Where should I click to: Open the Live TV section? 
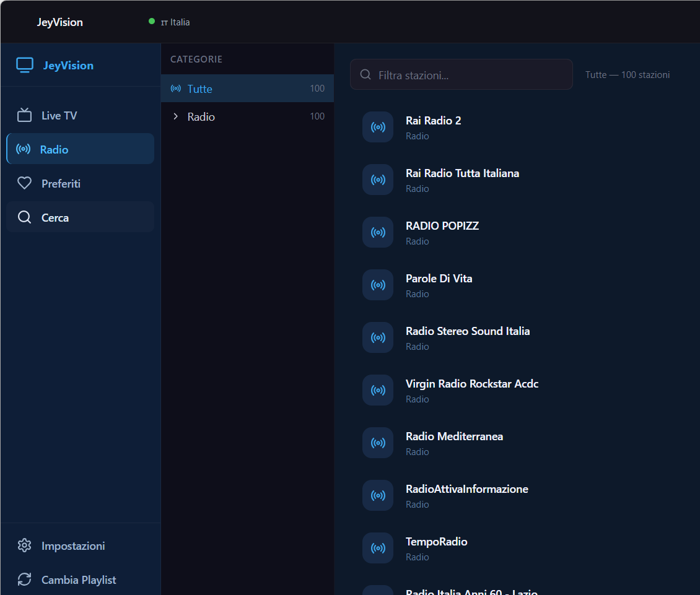coord(81,116)
